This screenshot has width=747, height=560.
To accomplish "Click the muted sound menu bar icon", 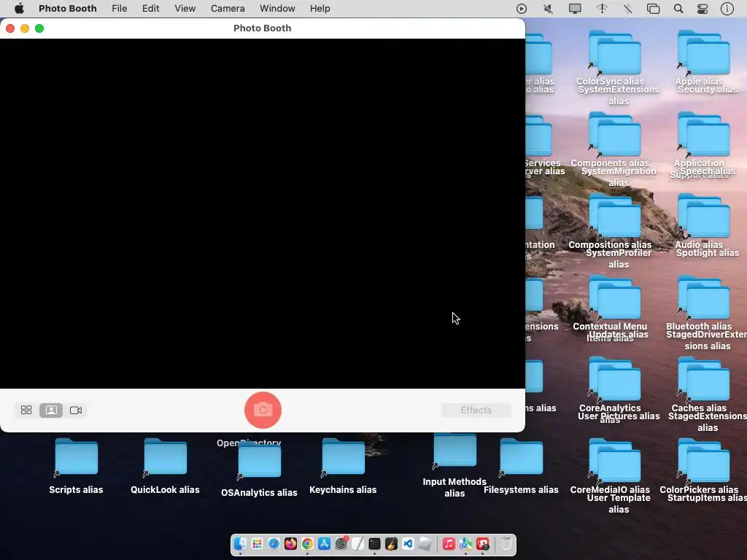I will [548, 9].
